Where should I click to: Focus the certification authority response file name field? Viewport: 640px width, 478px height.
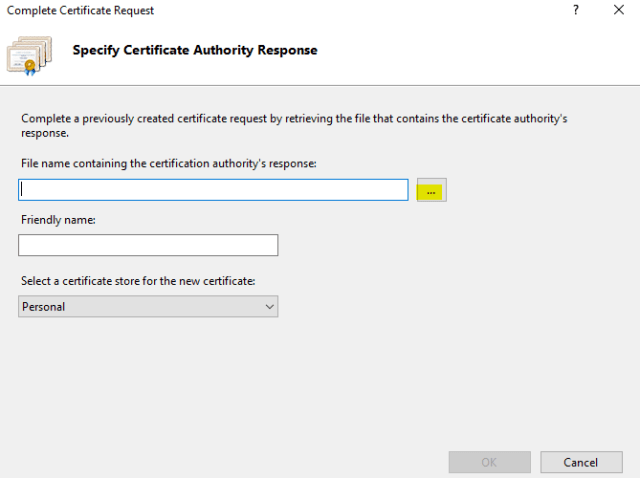tap(213, 190)
